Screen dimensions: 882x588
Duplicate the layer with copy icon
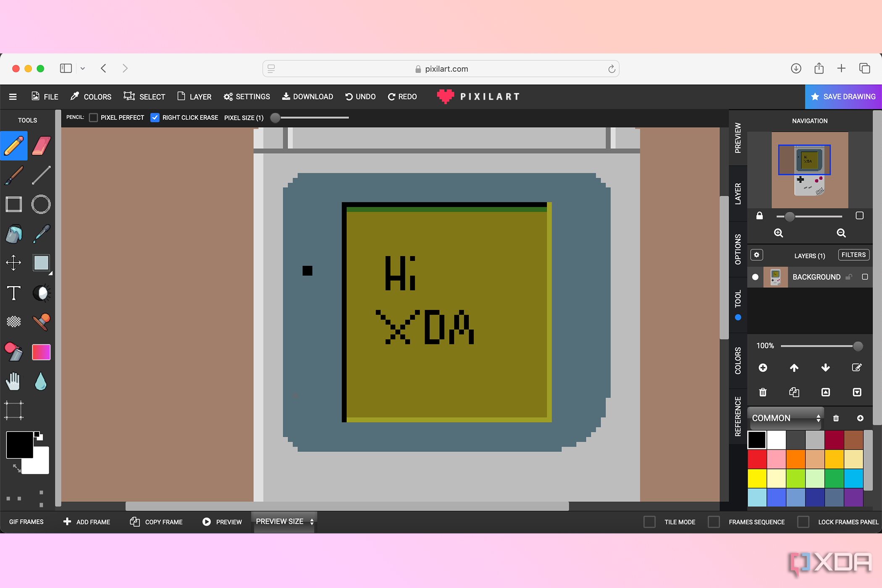(x=794, y=392)
